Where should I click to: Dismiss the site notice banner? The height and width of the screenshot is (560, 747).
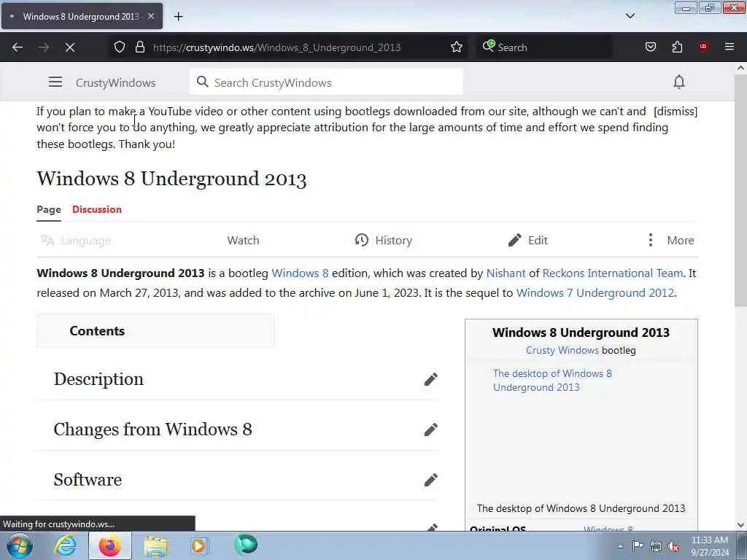coord(676,112)
